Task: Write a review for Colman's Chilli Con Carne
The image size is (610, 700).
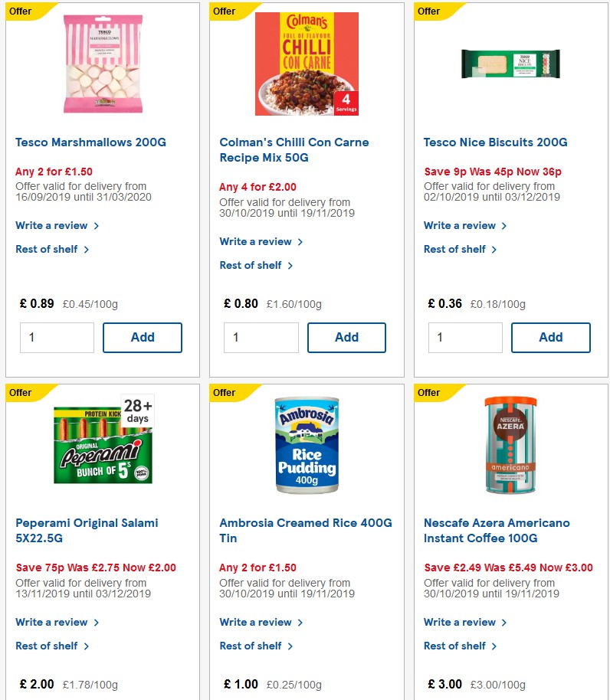Action: tap(256, 241)
